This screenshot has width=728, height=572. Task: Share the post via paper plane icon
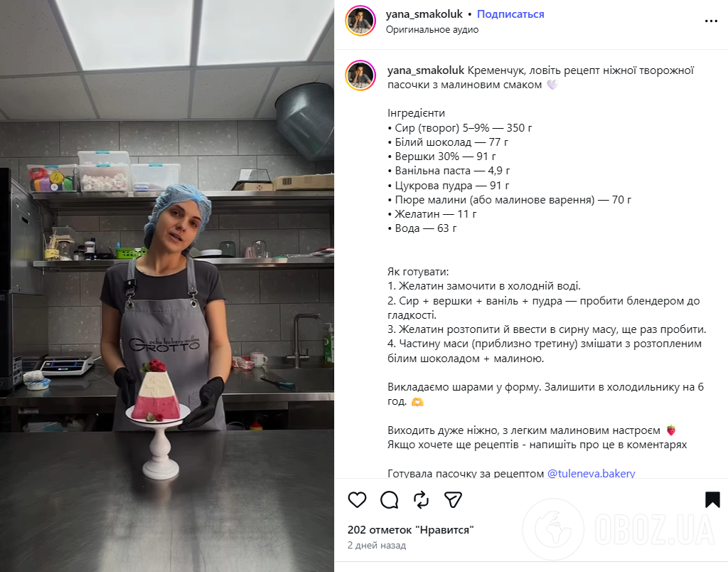[453, 499]
